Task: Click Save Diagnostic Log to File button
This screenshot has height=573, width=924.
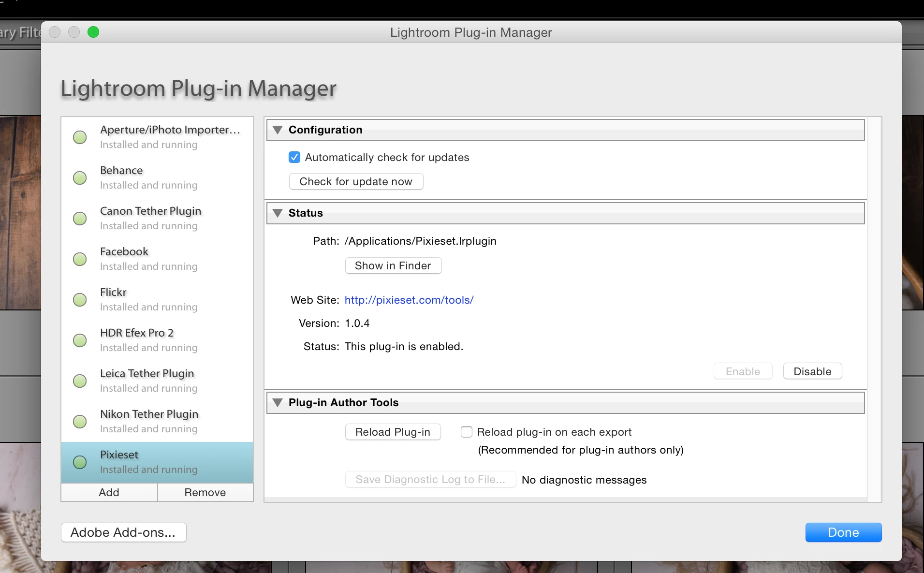Action: click(x=430, y=479)
